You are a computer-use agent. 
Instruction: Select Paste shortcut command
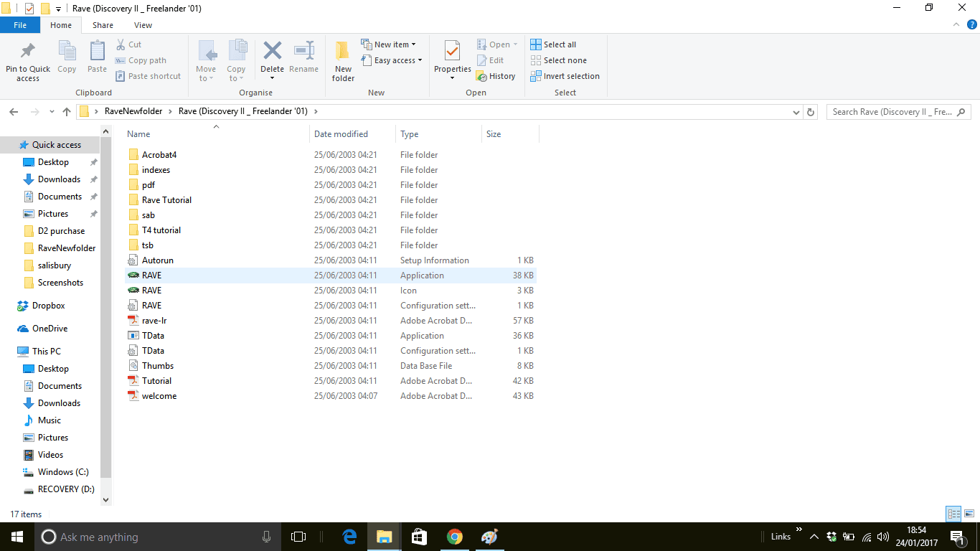(148, 76)
